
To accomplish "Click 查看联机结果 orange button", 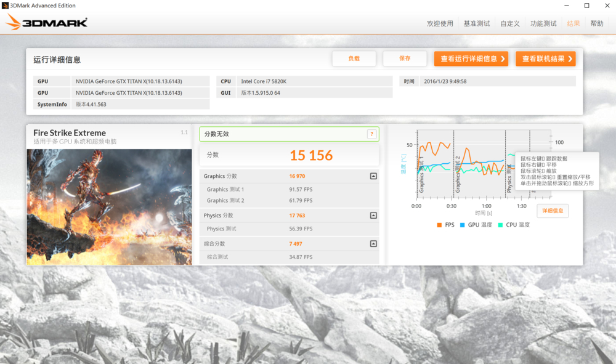I will 546,59.
